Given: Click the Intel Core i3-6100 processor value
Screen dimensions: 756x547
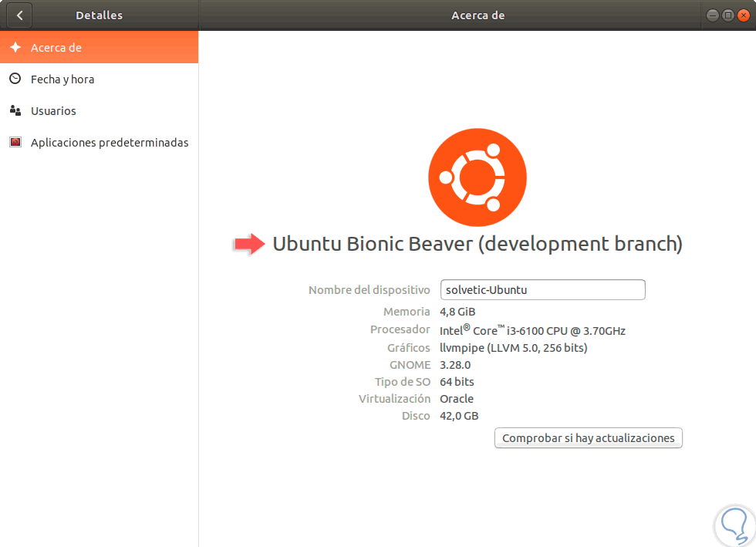Looking at the screenshot, I should 532,330.
